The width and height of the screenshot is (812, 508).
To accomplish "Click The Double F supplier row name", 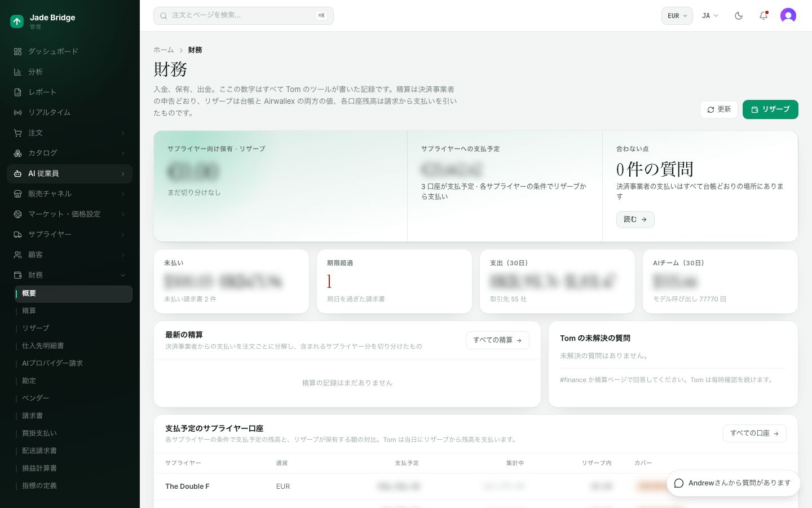I will point(187,487).
